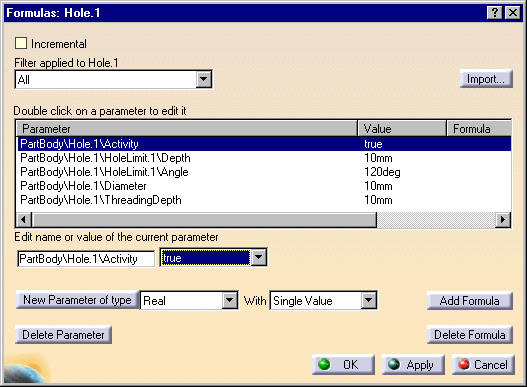Click the help question mark icon
Screen dimensions: 527x387
[x=495, y=13]
